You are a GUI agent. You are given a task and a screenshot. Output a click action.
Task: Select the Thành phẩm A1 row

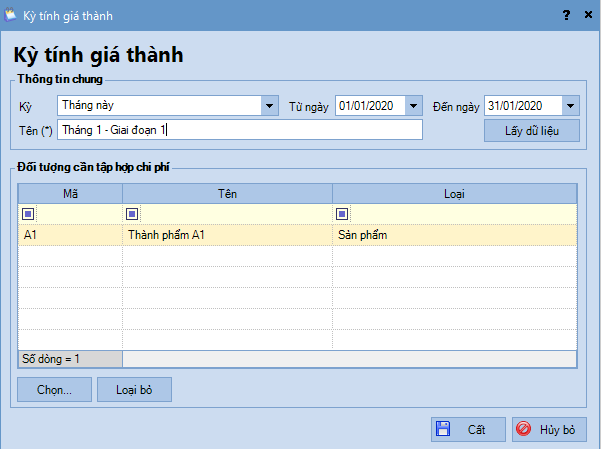click(227, 235)
